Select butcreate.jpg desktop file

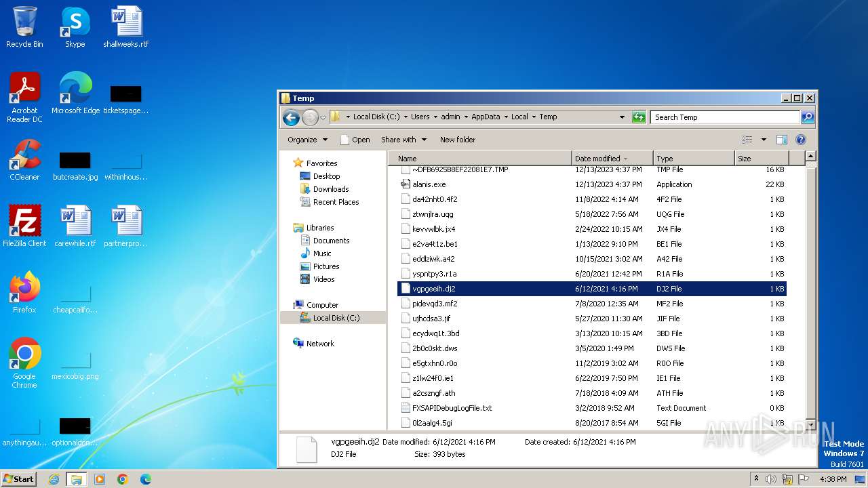click(75, 167)
